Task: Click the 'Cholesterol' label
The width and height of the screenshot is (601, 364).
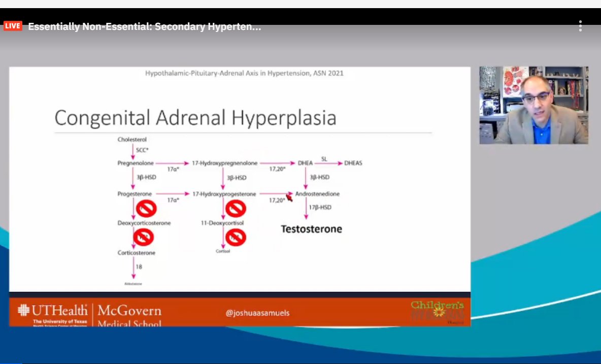Action: pyautogui.click(x=132, y=140)
